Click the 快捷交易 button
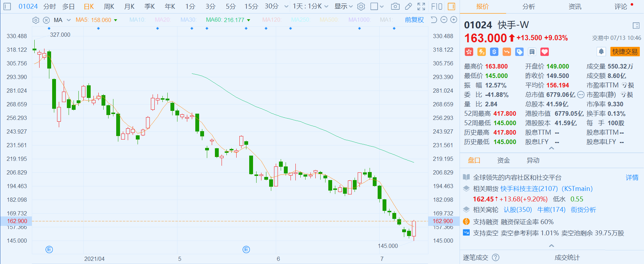Image resolution: width=644 pixels, height=264 pixels. pos(625,52)
